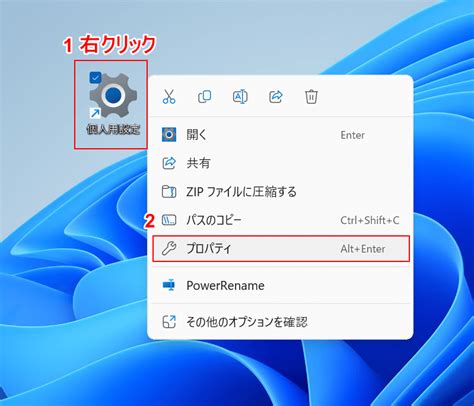Click the 個人用設定 label under the icon
Image resolution: width=474 pixels, height=406 pixels.
pyautogui.click(x=113, y=129)
